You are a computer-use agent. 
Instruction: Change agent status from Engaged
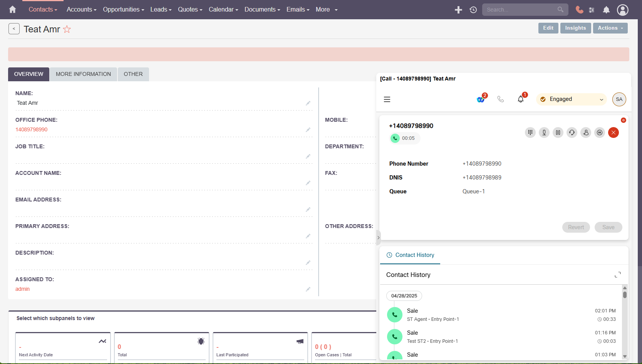point(571,99)
